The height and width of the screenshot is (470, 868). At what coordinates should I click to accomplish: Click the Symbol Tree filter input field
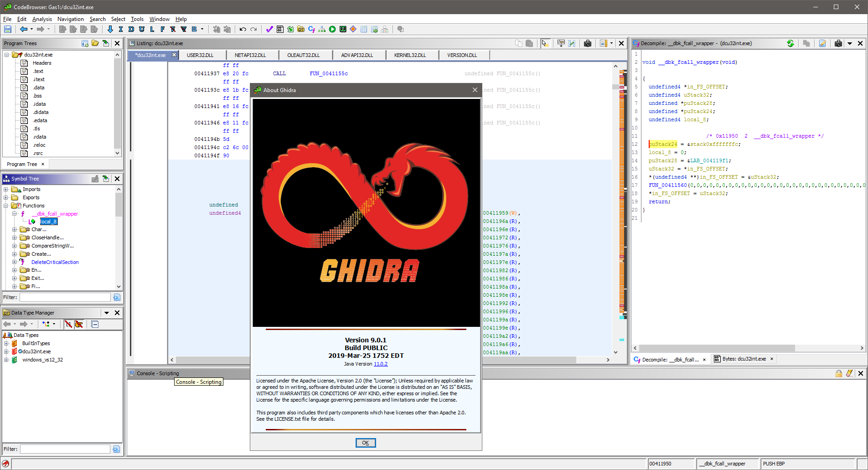point(65,297)
